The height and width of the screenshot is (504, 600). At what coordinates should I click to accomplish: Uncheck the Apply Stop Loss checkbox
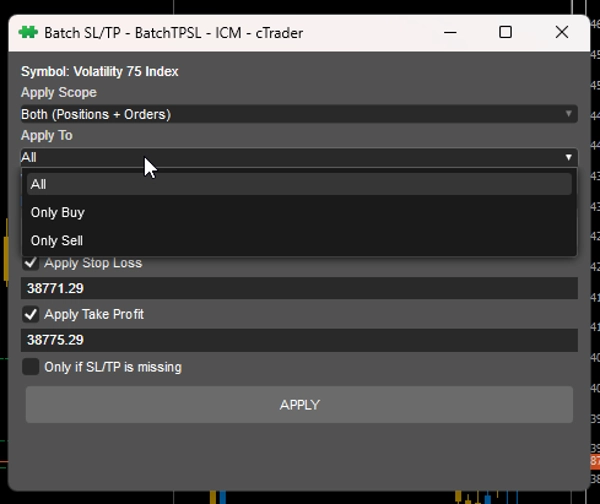pos(31,263)
